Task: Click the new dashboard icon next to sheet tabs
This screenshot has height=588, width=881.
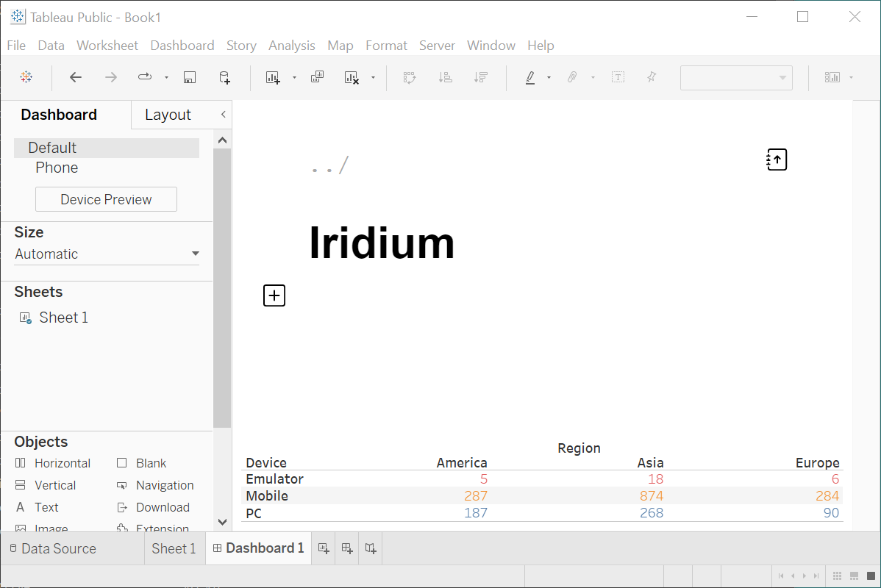Action: (346, 548)
